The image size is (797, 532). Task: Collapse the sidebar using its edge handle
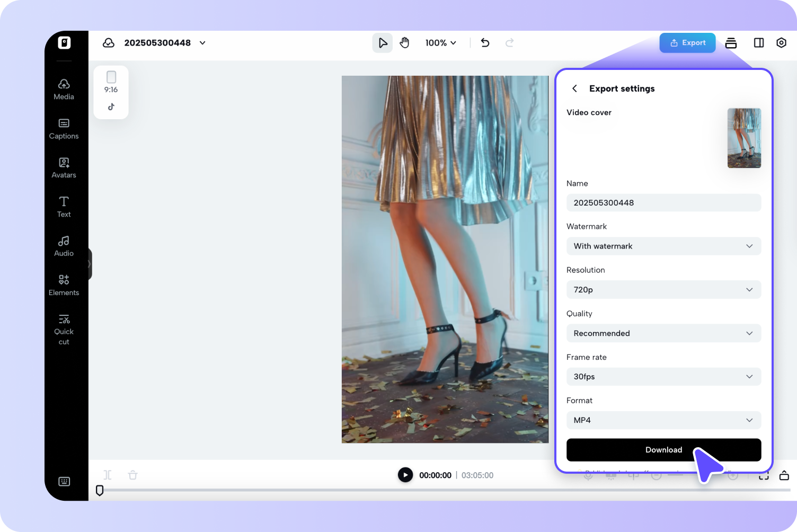90,264
